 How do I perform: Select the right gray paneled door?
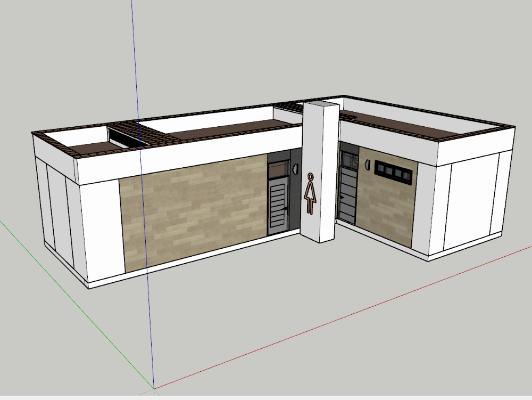coord(347,194)
